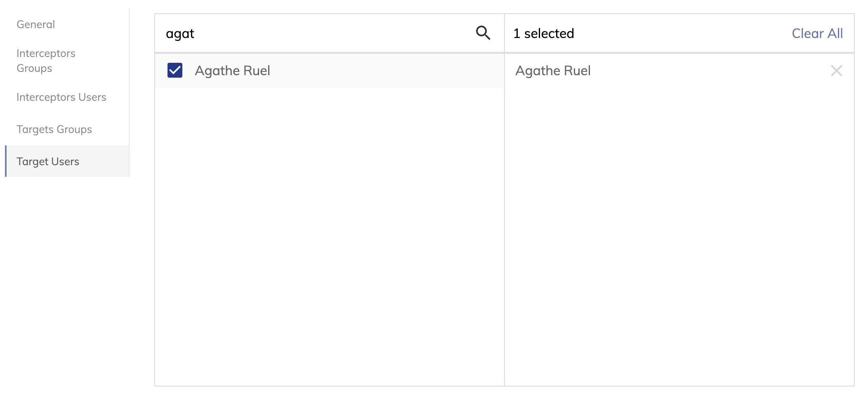Click the '1 selected' counter label
Image resolution: width=868 pixels, height=399 pixels.
(543, 33)
